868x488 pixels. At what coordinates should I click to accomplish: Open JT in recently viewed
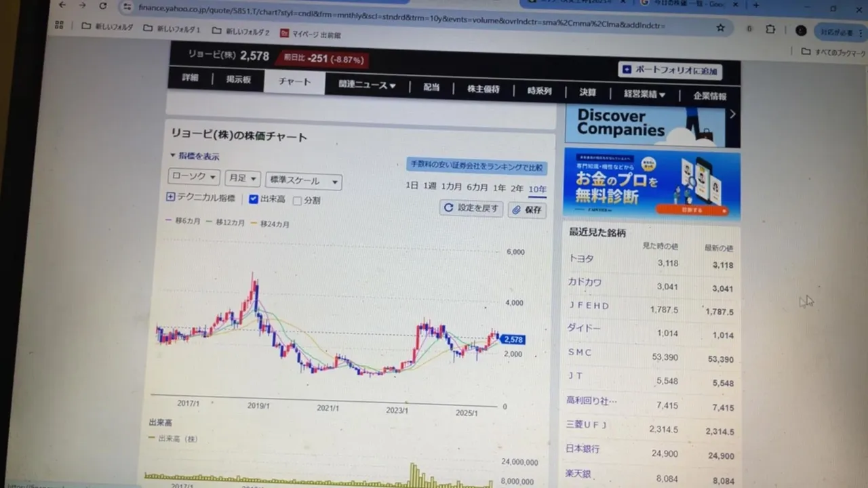[x=575, y=375]
